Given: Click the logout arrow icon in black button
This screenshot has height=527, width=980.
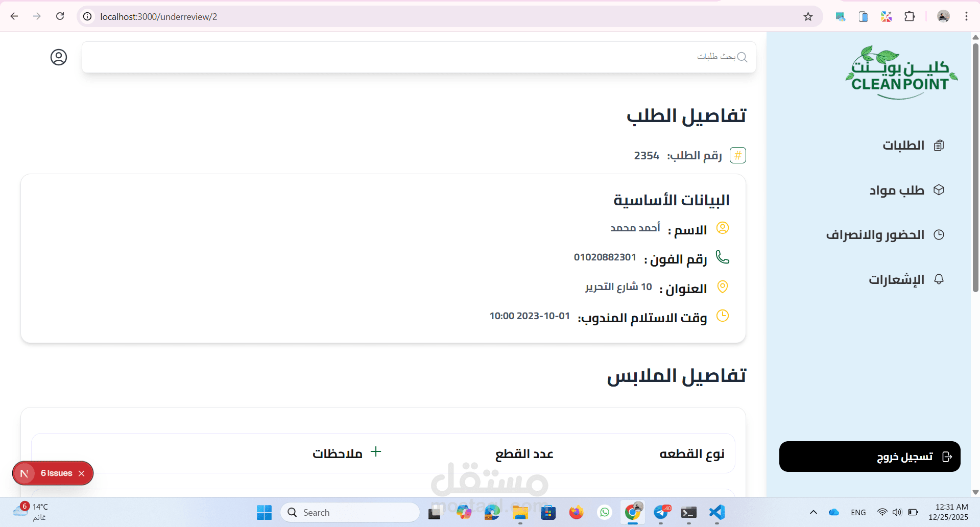Looking at the screenshot, I should [947, 457].
